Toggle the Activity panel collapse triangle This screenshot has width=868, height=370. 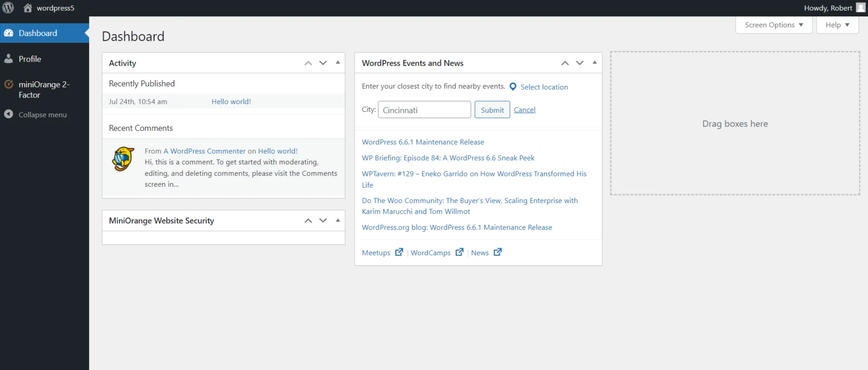click(x=337, y=63)
